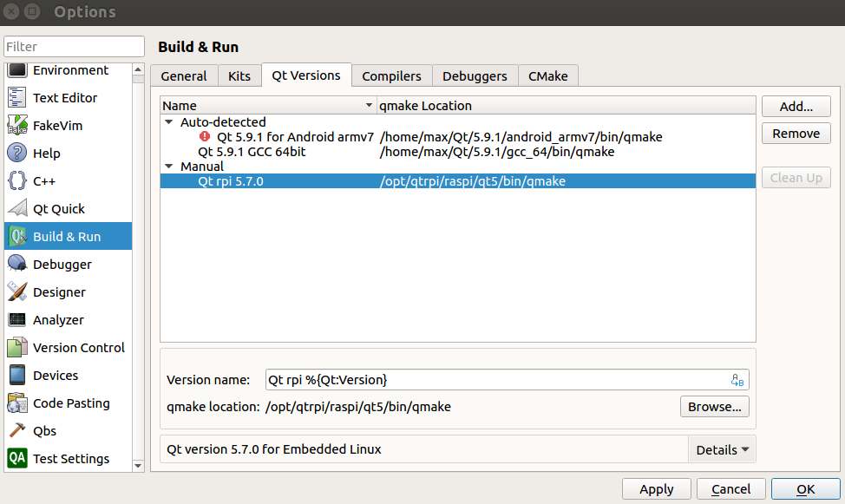This screenshot has width=845, height=504.
Task: Close the Options dialog window
Action: [x=10, y=11]
